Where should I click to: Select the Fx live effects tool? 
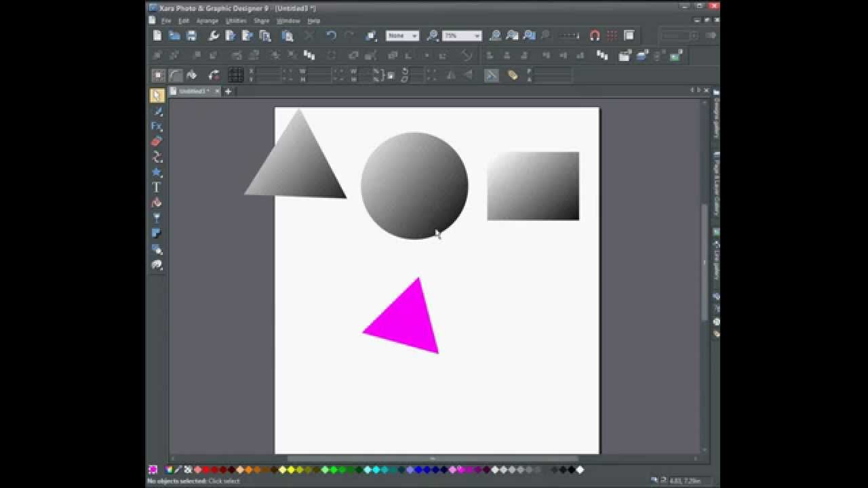point(157,126)
